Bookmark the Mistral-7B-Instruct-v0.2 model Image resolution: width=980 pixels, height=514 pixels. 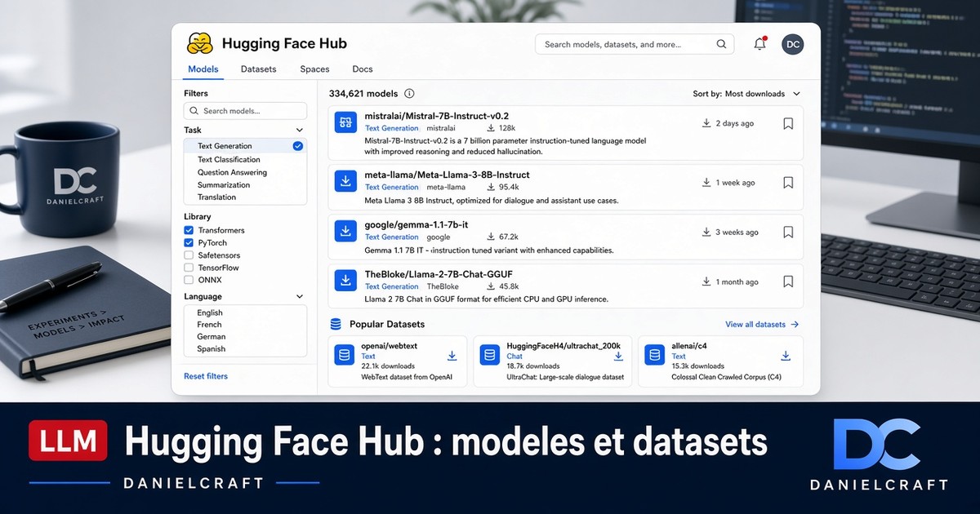788,124
